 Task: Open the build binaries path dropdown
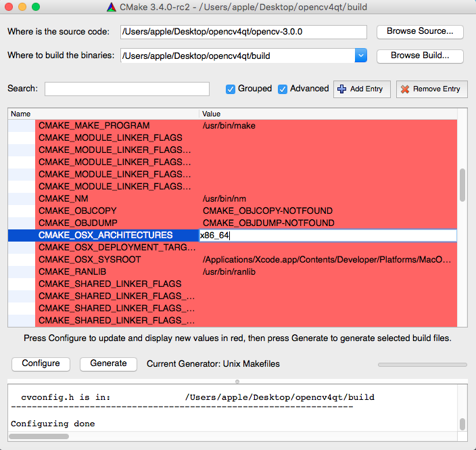pyautogui.click(x=360, y=55)
